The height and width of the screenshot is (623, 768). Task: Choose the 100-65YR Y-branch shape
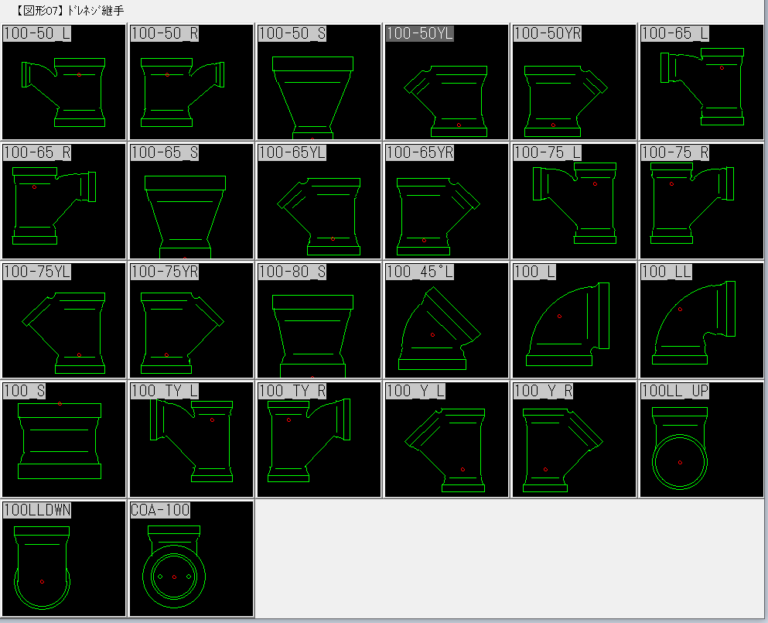[x=447, y=201]
